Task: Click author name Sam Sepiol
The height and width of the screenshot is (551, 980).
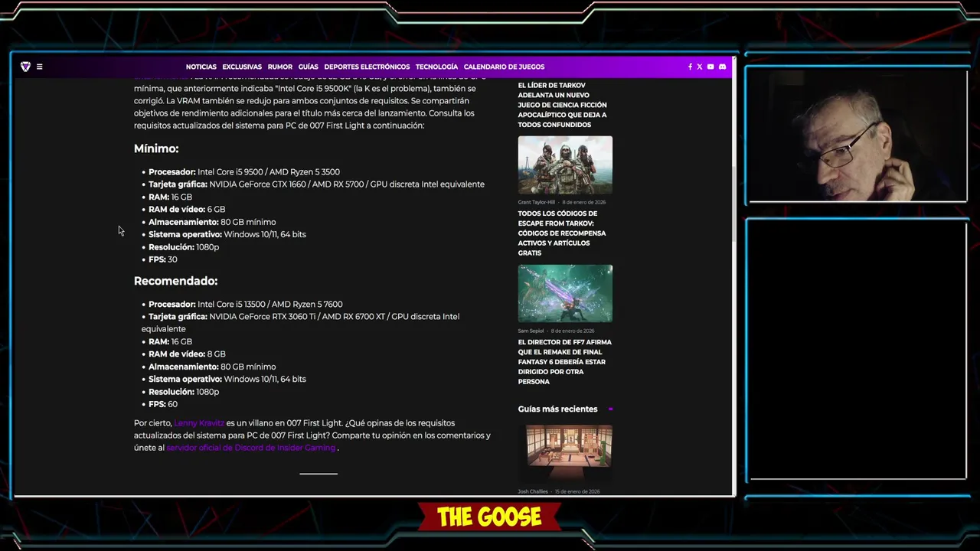Action: point(531,331)
